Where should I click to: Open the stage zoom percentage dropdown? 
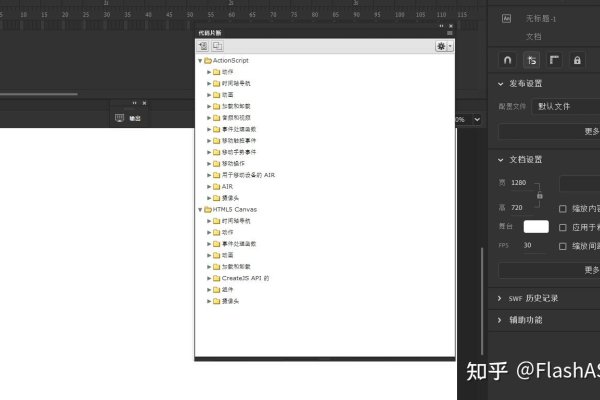(x=477, y=119)
